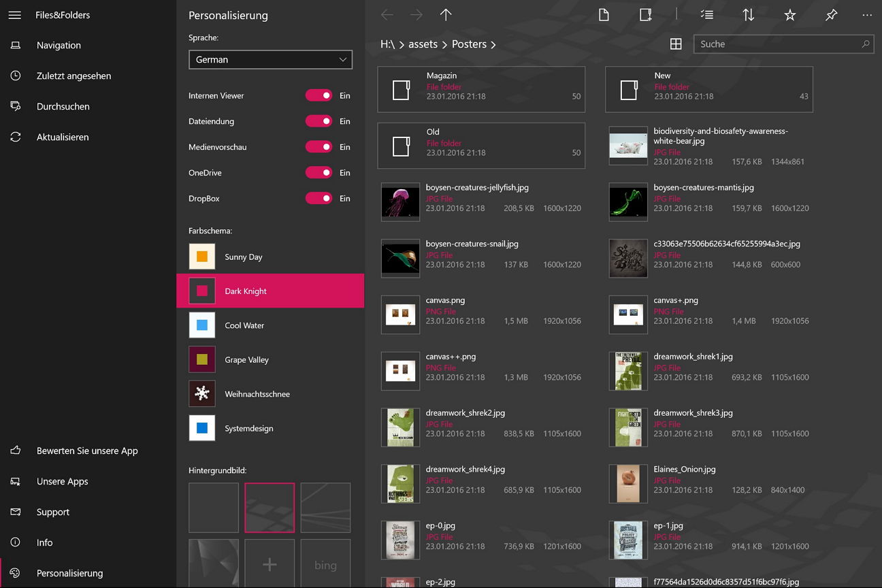This screenshot has width=882, height=588.
Task: Select the file dreamwork_shrek2.jpg
Action: point(481,427)
